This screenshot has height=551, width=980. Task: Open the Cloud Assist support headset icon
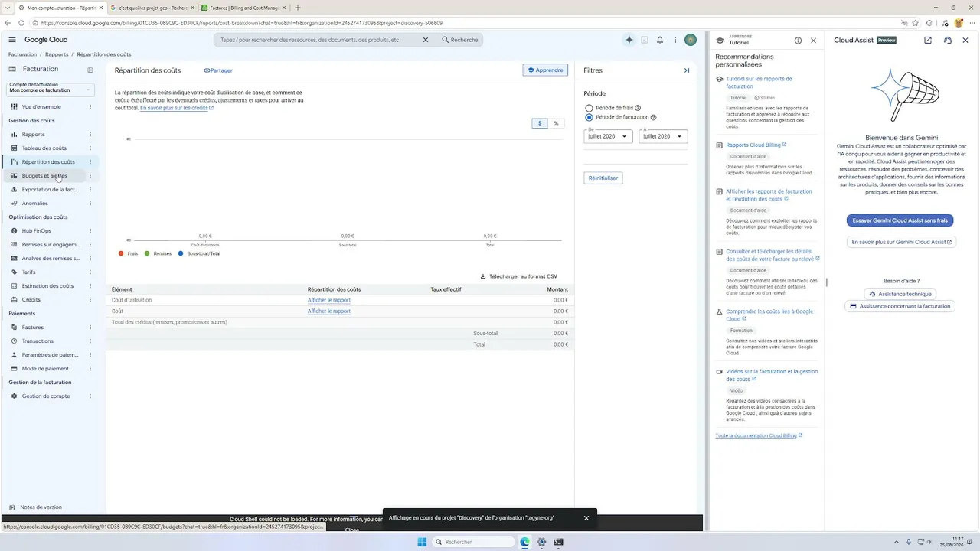(948, 41)
